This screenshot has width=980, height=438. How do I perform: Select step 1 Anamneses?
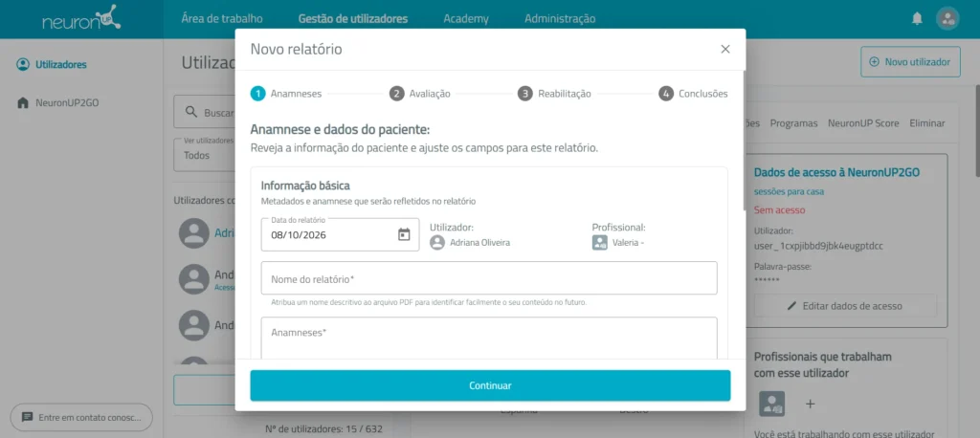click(x=286, y=94)
